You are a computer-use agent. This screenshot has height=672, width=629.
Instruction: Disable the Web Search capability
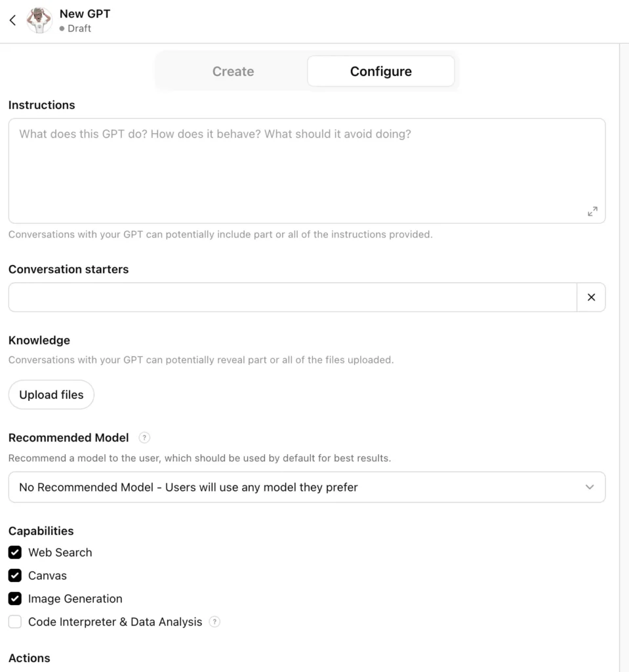click(x=15, y=553)
